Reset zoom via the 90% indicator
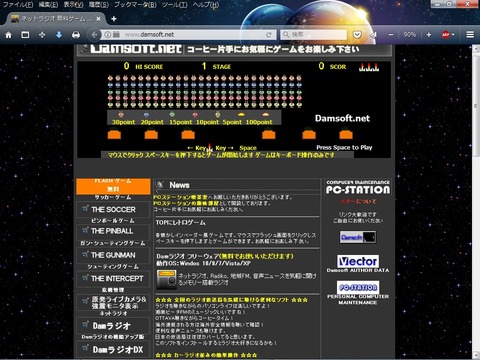480x360 pixels. pyautogui.click(x=410, y=35)
